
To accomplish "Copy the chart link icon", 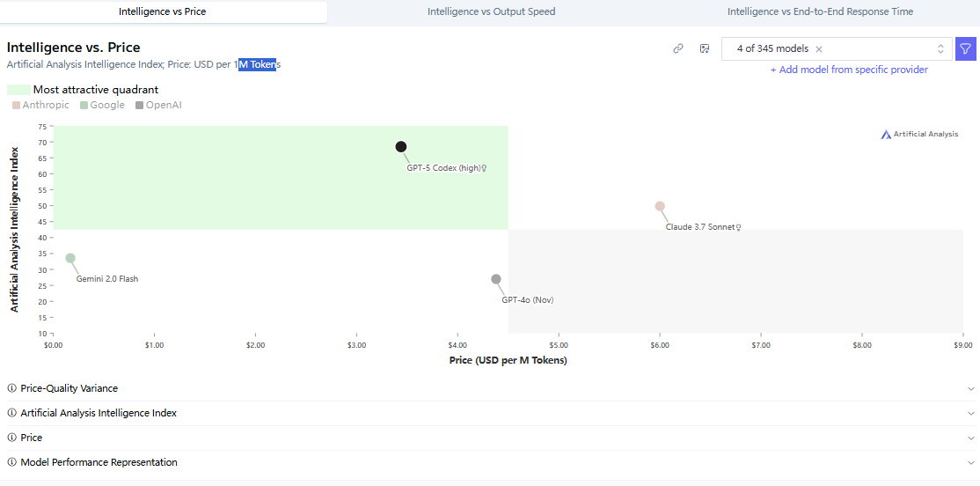I will (678, 48).
